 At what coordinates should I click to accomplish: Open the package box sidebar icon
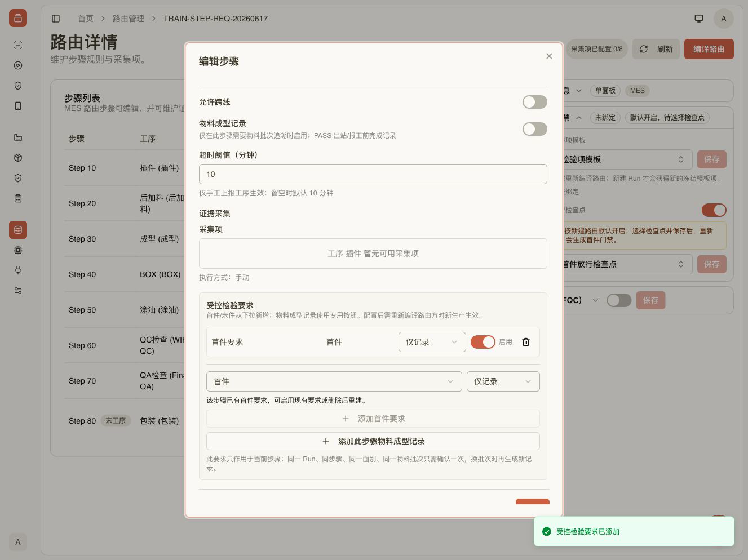[18, 158]
